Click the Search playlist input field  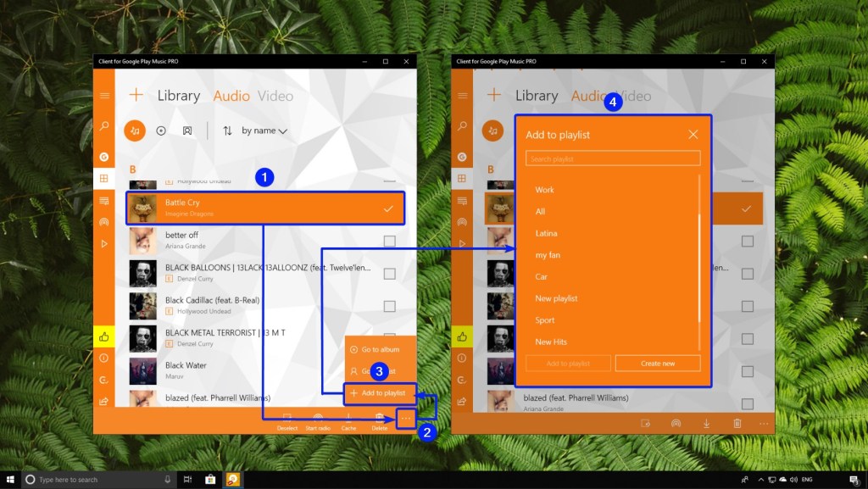tap(613, 158)
